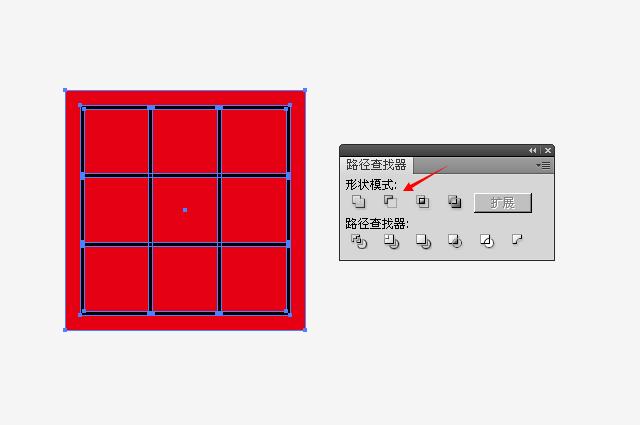
Task: Click the center point of the selected artwork
Action: [185, 210]
